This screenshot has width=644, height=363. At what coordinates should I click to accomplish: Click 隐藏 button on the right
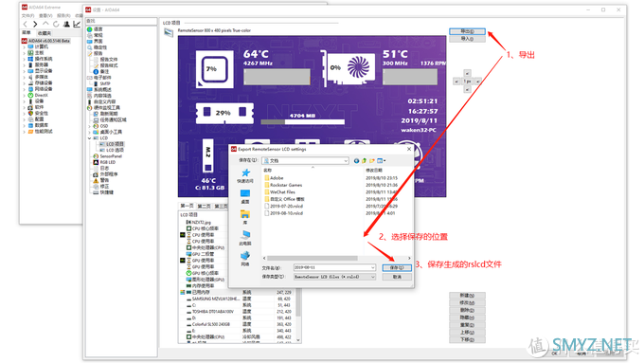point(467,318)
